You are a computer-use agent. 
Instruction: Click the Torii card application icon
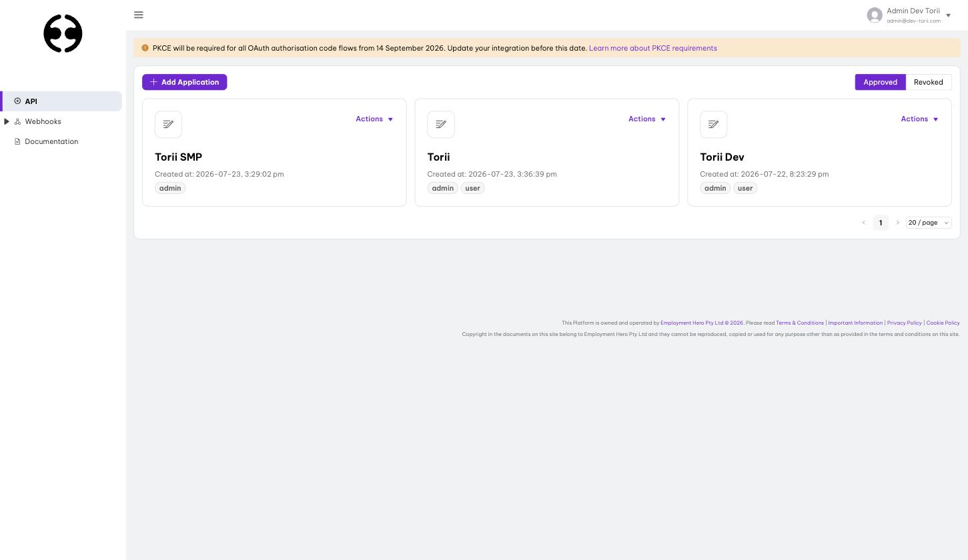tap(441, 124)
